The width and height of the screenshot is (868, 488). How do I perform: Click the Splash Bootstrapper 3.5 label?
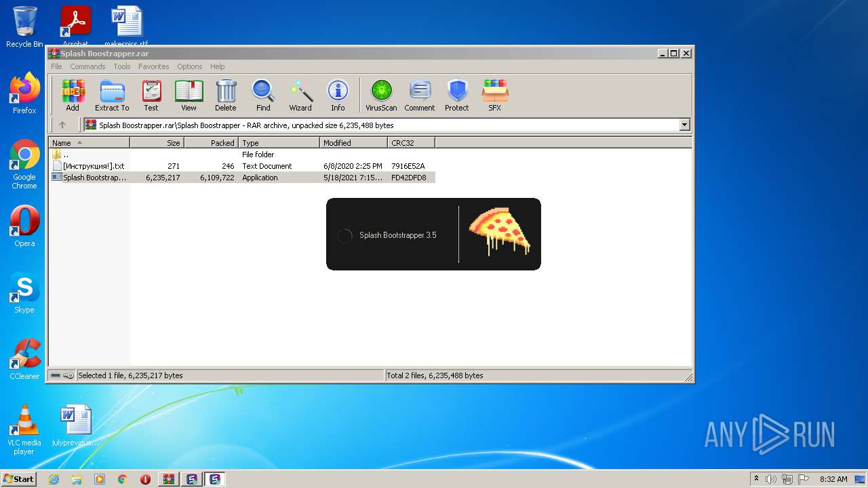(398, 235)
